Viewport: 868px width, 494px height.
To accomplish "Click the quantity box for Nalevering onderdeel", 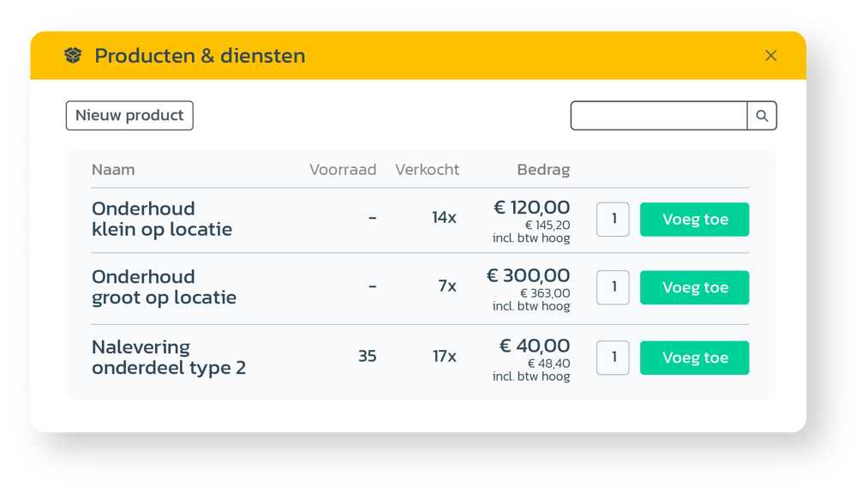I will click(612, 358).
